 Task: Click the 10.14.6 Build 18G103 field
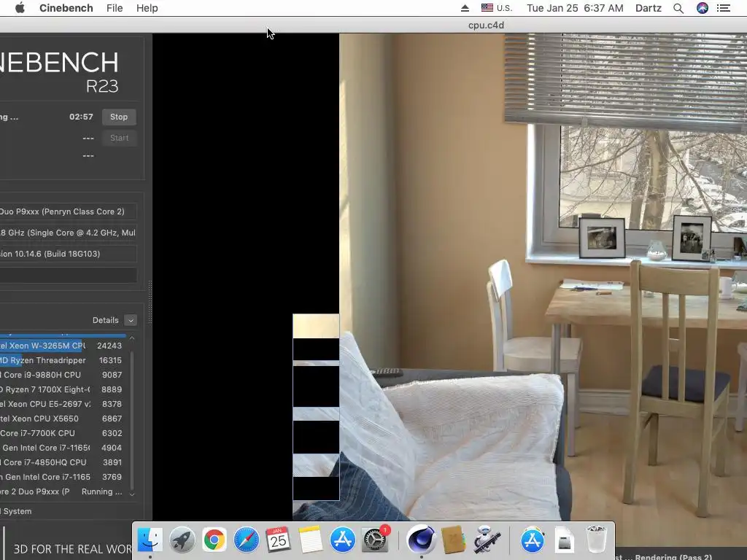coord(68,254)
